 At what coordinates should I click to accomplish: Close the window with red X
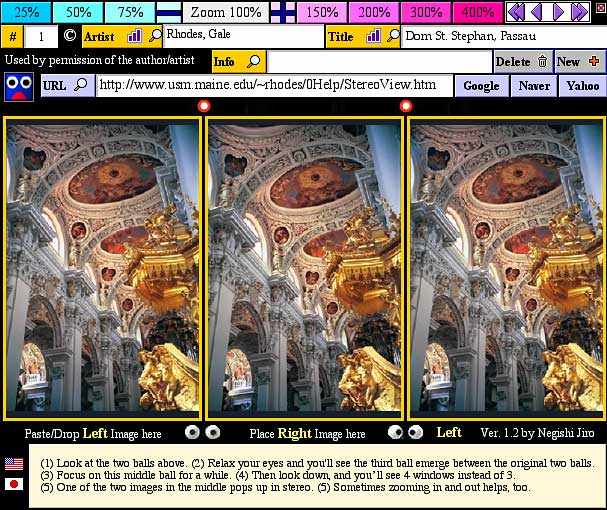pos(600,7)
